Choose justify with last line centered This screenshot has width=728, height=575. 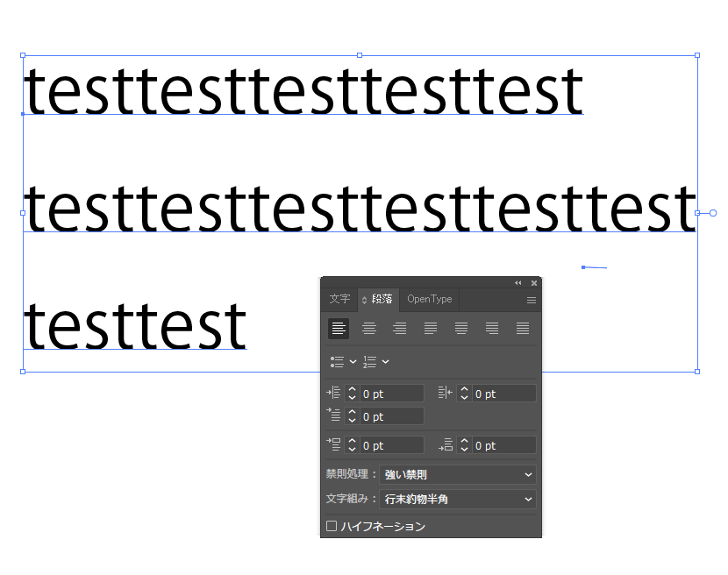(461, 329)
